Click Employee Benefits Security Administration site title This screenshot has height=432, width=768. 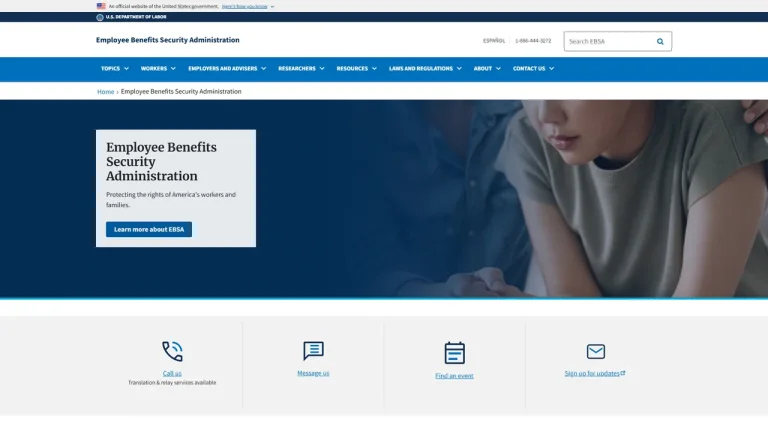click(x=168, y=40)
